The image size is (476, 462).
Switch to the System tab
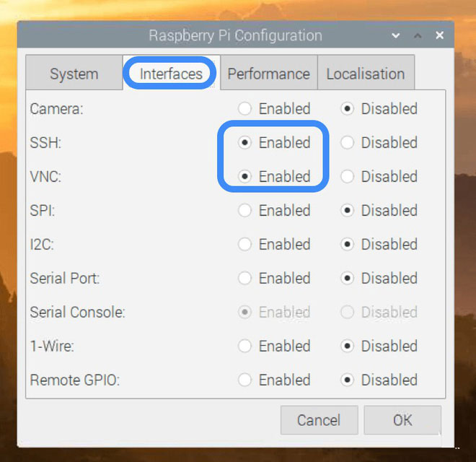click(74, 74)
